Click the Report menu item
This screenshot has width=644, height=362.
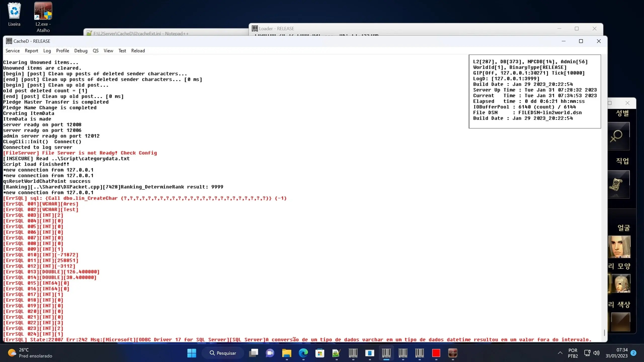point(31,50)
